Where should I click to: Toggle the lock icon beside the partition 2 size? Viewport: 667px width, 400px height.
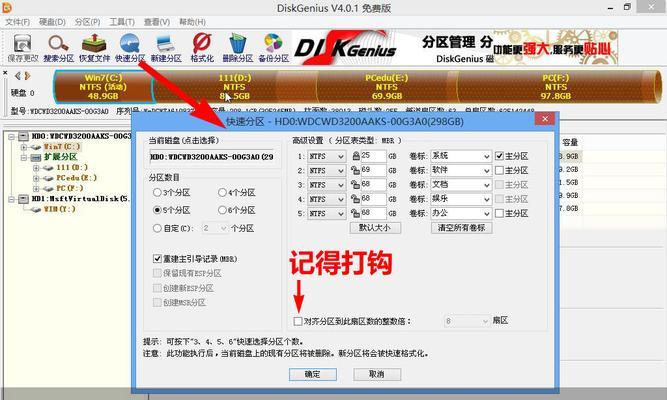coord(356,171)
